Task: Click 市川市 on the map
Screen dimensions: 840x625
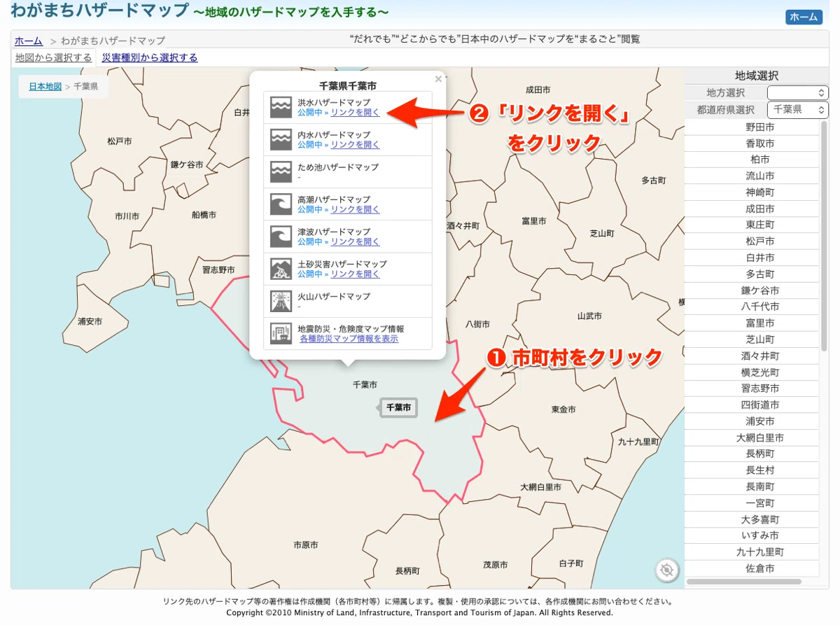Action: click(127, 216)
